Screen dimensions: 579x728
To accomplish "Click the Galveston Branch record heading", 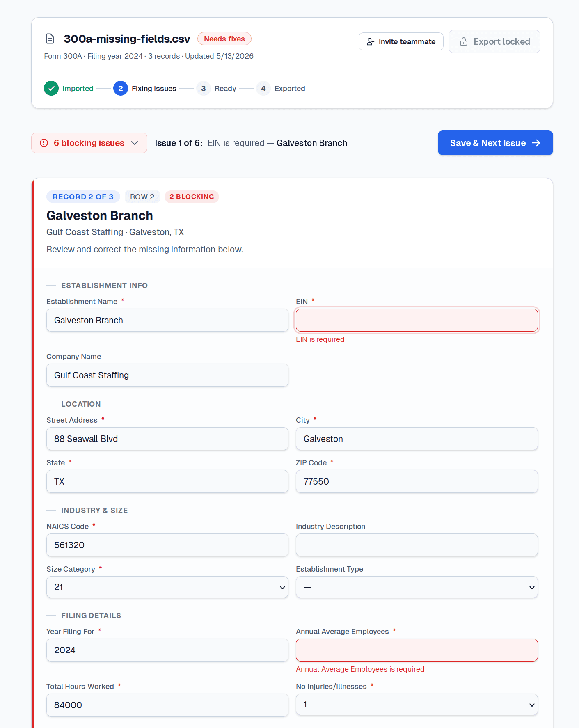I will point(100,215).
